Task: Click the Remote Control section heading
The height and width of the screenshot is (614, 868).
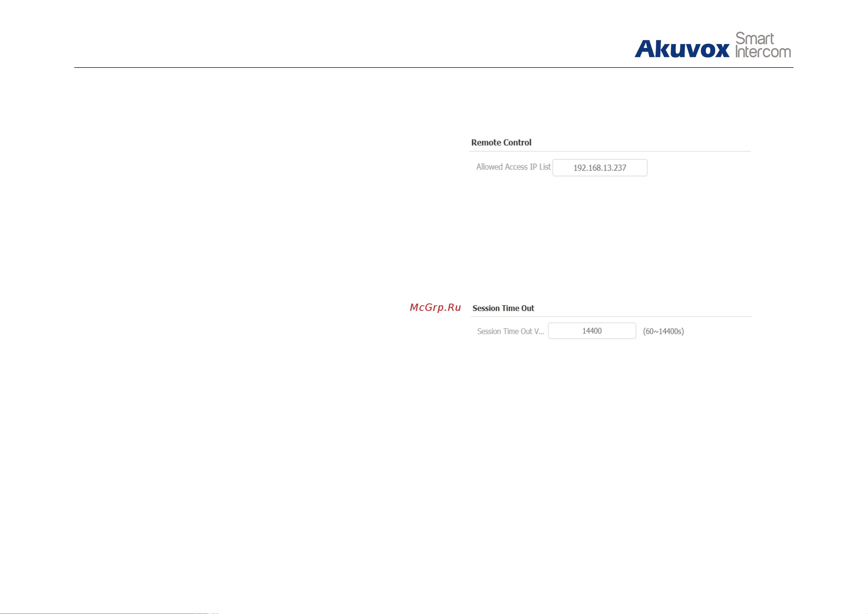Action: coord(501,143)
